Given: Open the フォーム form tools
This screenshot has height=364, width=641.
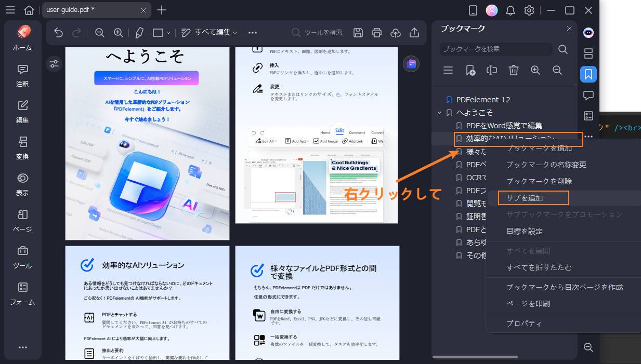Looking at the screenshot, I should pos(22,294).
